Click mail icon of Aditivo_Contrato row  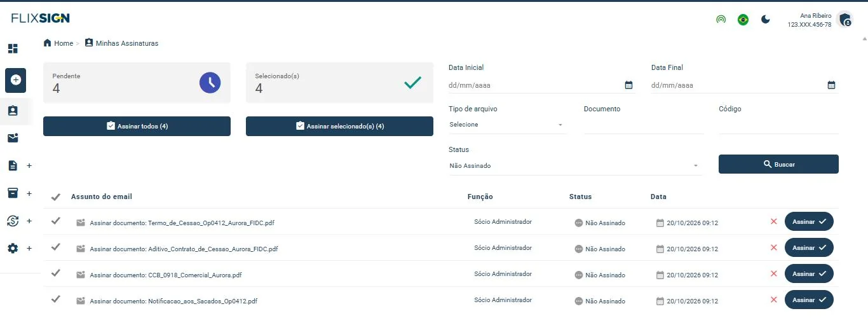tap(81, 249)
